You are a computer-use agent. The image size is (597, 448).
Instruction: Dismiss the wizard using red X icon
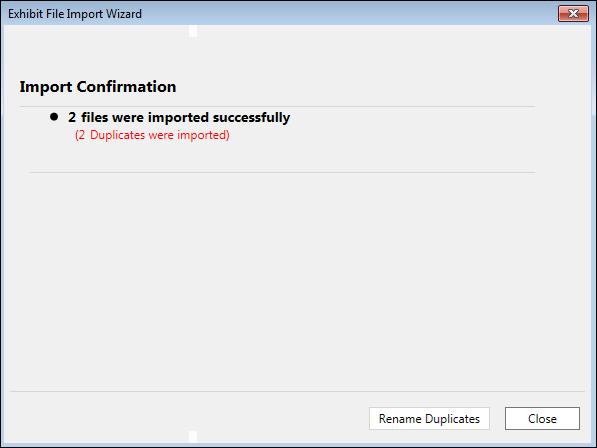click(x=573, y=14)
